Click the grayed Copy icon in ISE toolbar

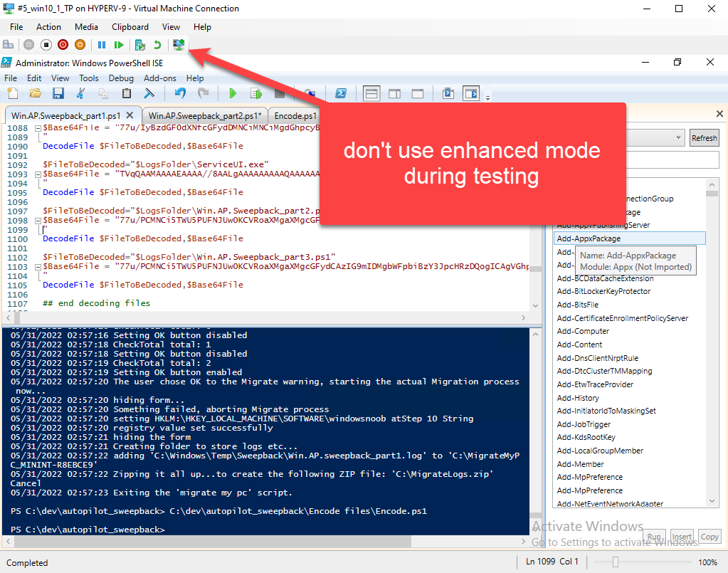pyautogui.click(x=103, y=93)
